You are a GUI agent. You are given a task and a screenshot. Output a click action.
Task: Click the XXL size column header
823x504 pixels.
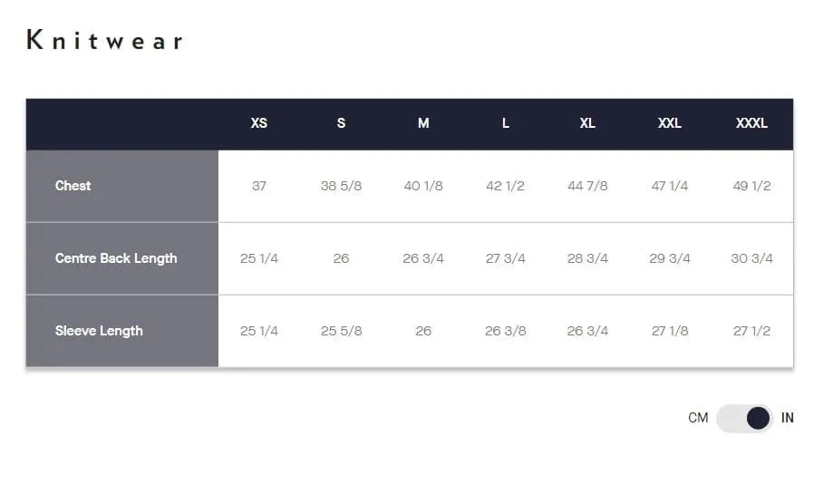tap(669, 123)
